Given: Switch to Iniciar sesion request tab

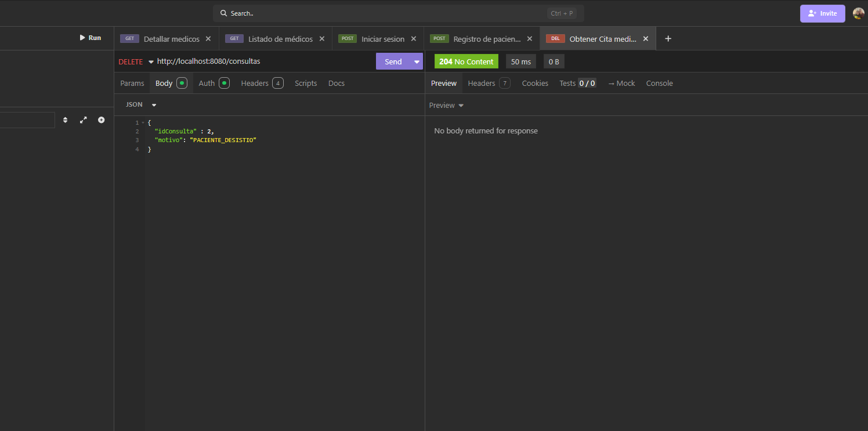Looking at the screenshot, I should 378,39.
